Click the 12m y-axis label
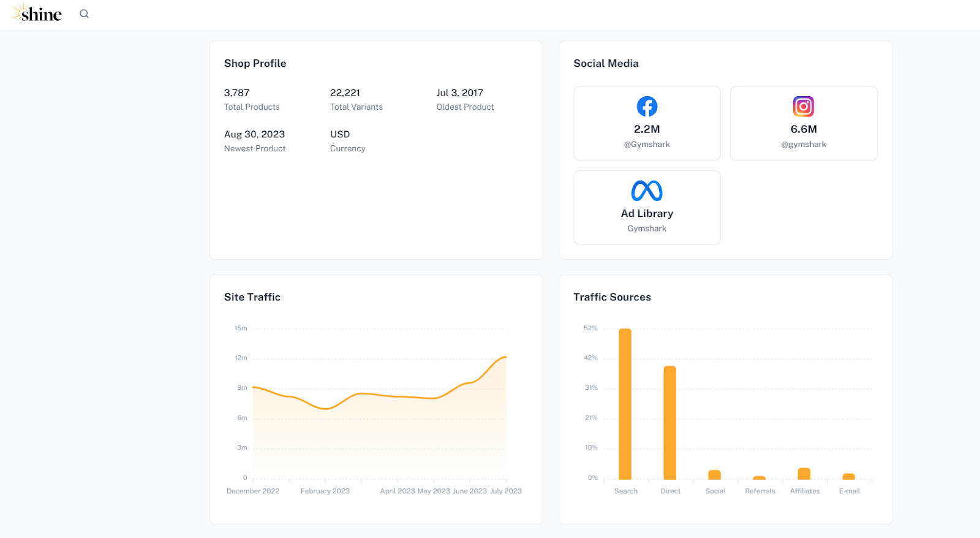This screenshot has height=538, width=980. click(241, 358)
